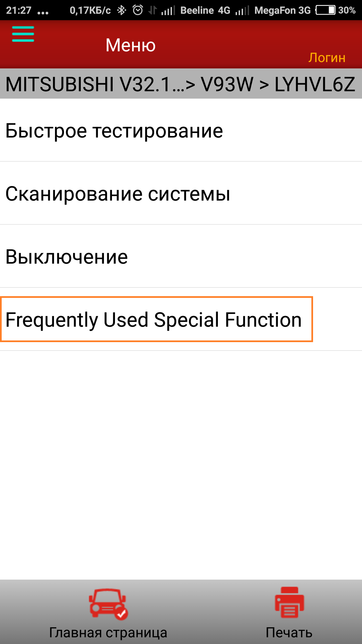Open Сканирование системы
Viewport: 362px width, 644px height.
click(x=118, y=194)
